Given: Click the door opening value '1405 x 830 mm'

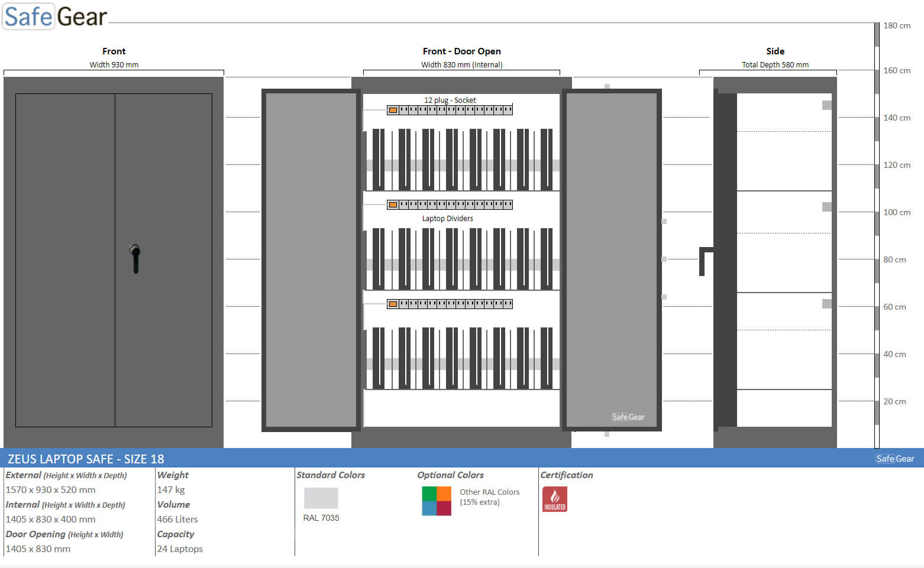Looking at the screenshot, I should tap(38, 548).
